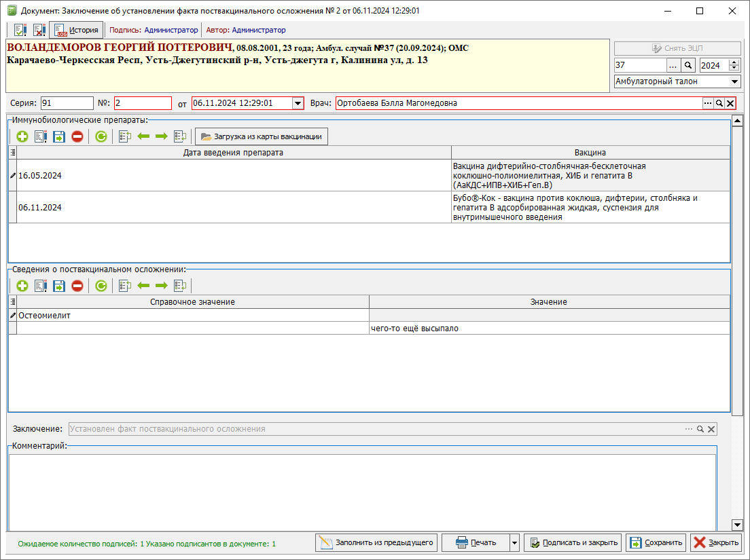Viewport: 750px width, 560px height.
Task: Click the Сохранить button
Action: coord(656,543)
